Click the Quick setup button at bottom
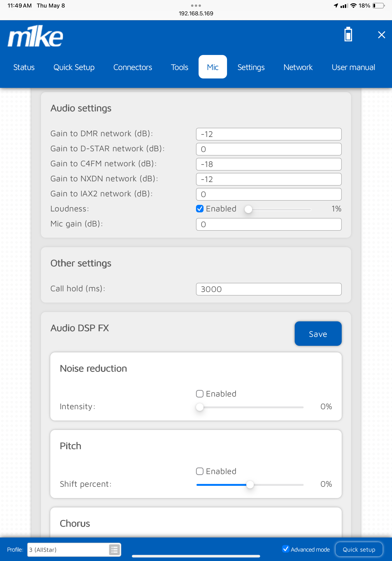 [359, 549]
